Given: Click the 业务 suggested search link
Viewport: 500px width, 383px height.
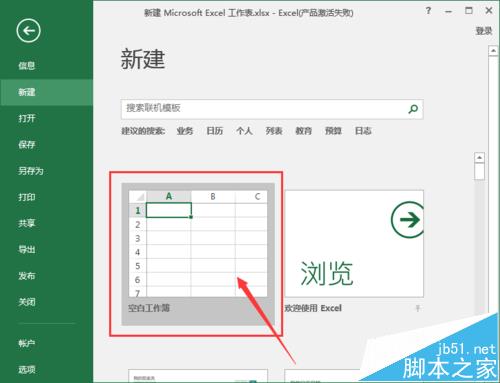Looking at the screenshot, I should 185,131.
